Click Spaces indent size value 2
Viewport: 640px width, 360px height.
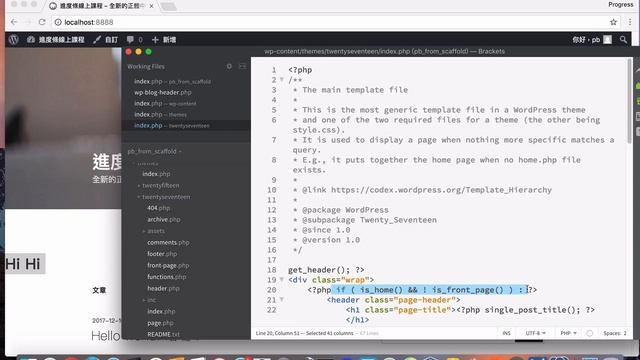[624, 333]
